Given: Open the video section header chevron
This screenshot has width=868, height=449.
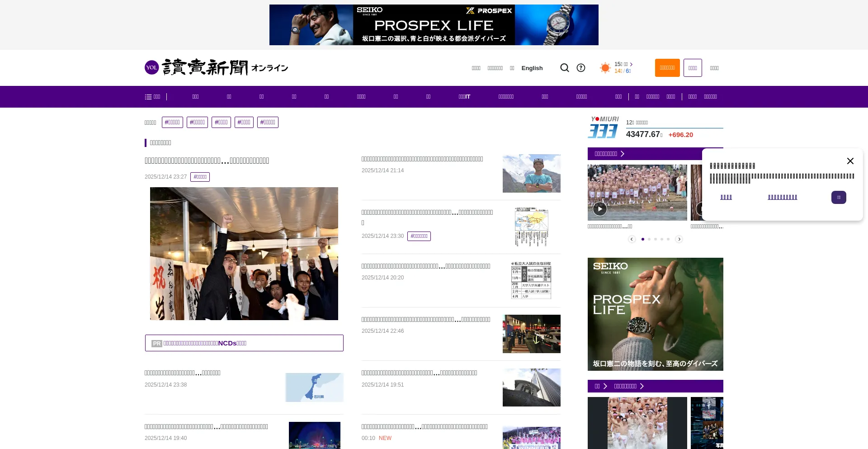Looking at the screenshot, I should coord(623,154).
